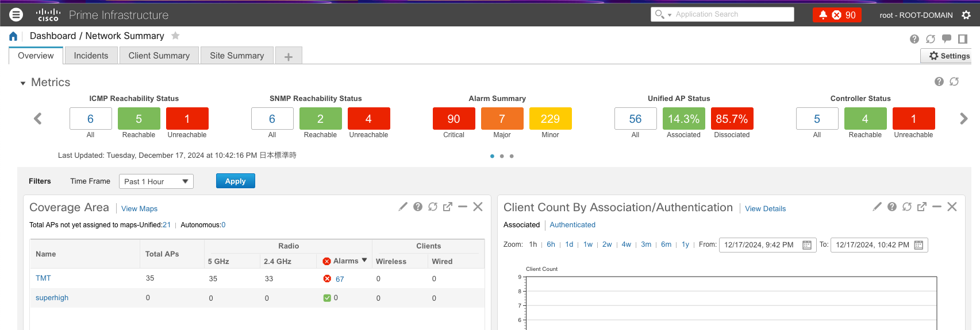Select the Associated chart view
This screenshot has width=980, height=330.
522,225
